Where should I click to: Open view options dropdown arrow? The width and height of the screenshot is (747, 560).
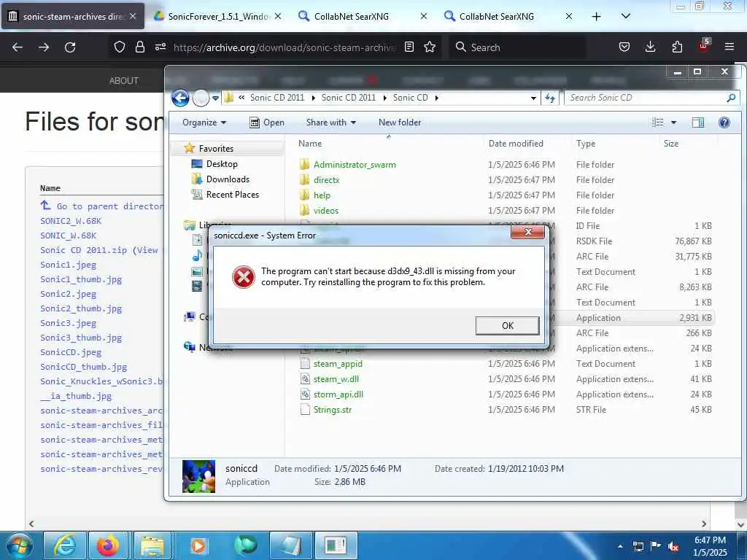click(673, 122)
